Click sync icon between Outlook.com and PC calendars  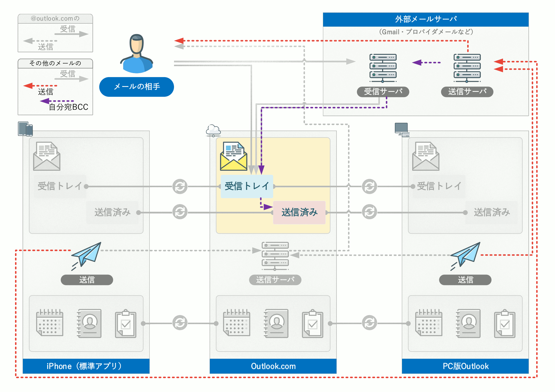(369, 323)
